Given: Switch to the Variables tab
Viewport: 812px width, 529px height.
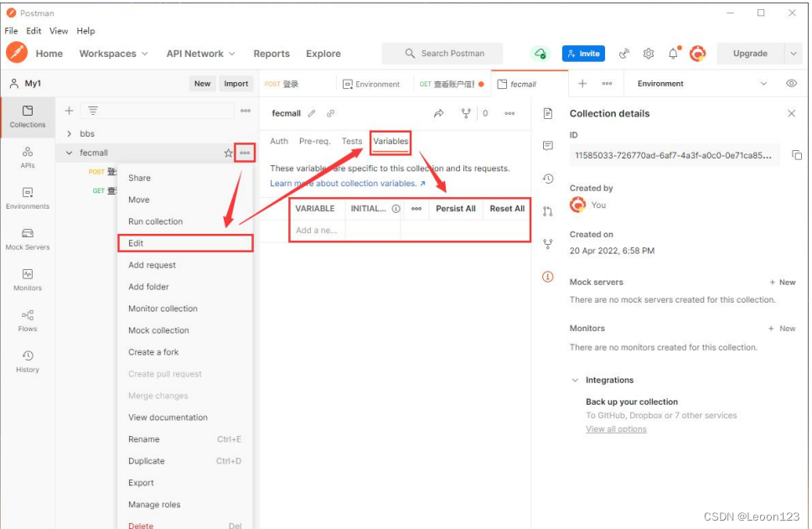Looking at the screenshot, I should [390, 141].
